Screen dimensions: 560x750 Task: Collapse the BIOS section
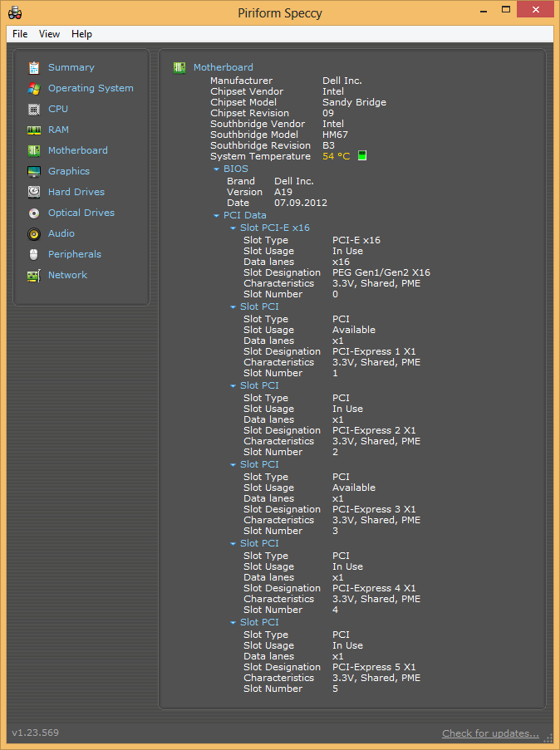click(216, 169)
